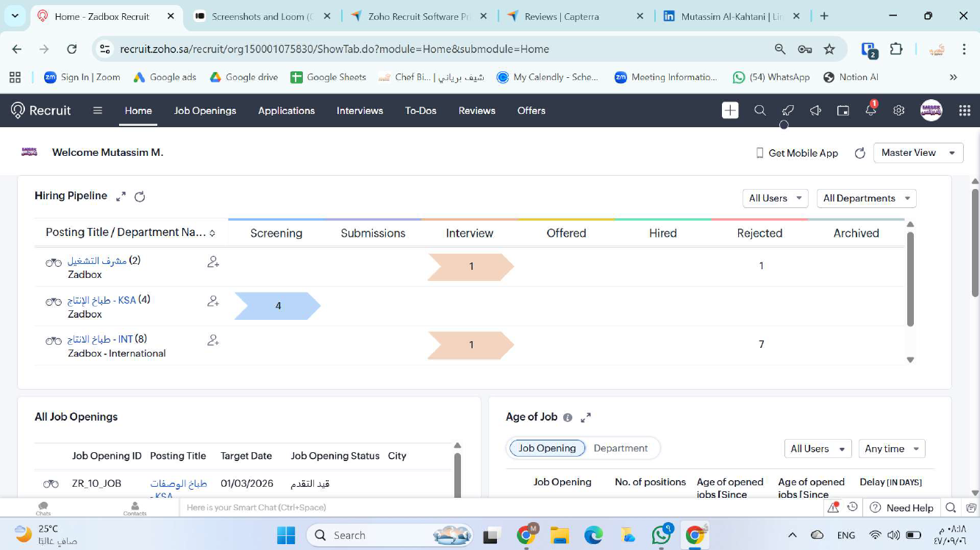The height and width of the screenshot is (550, 980).
Task: Open the To-Dos tab
Action: point(421,110)
